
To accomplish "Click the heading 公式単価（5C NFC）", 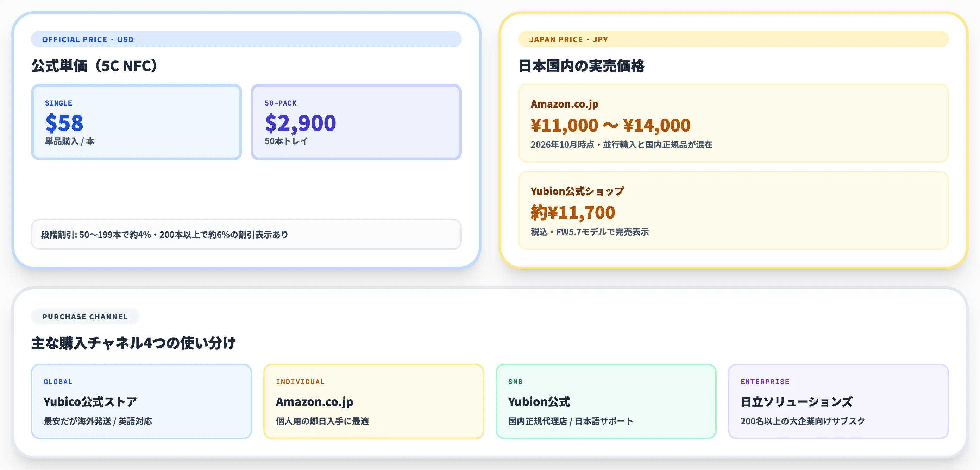I will pos(94,66).
